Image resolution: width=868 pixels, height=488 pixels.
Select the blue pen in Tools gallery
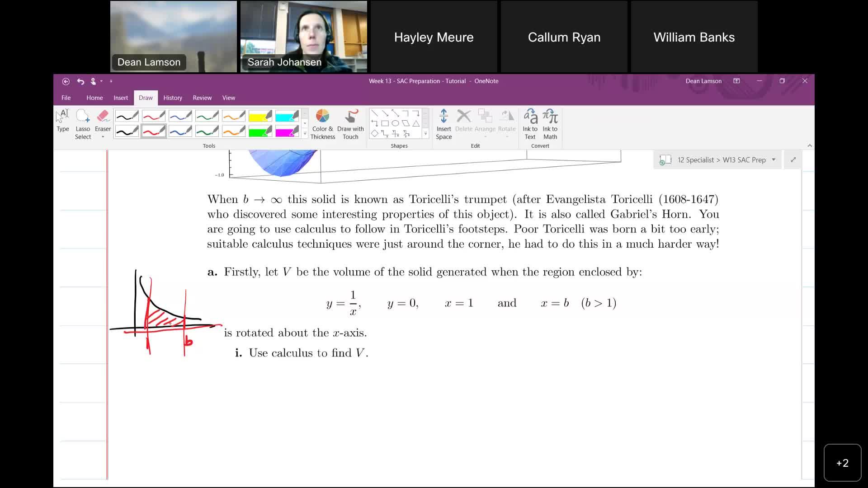coord(180,116)
